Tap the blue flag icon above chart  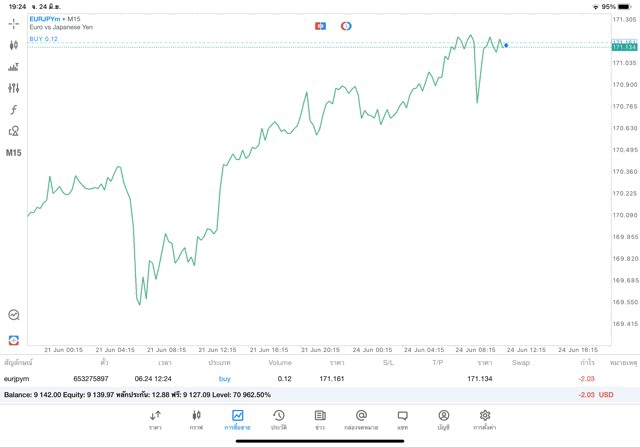[320, 25]
